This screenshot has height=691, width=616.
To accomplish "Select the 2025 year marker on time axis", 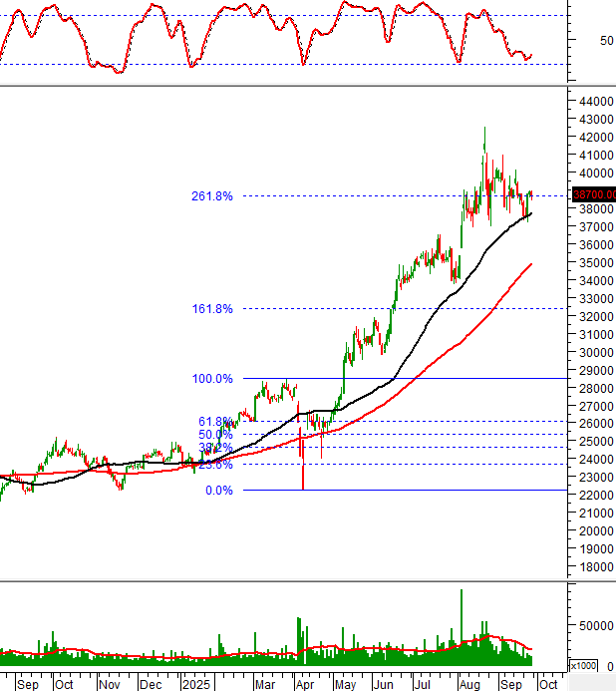I will pyautogui.click(x=195, y=685).
